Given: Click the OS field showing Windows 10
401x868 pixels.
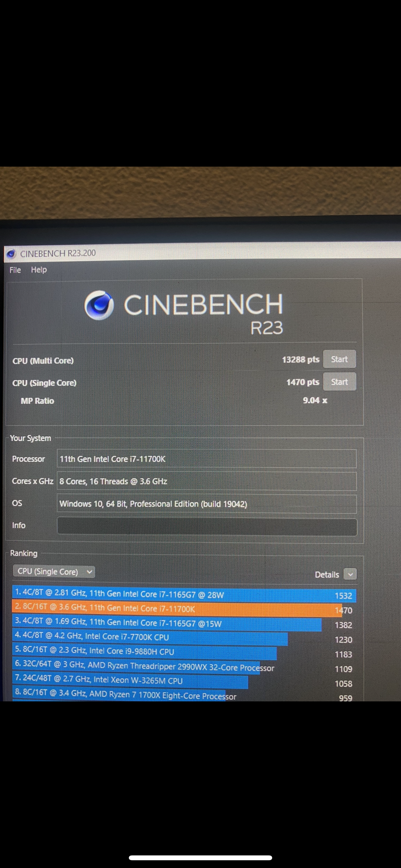Looking at the screenshot, I should 207,504.
